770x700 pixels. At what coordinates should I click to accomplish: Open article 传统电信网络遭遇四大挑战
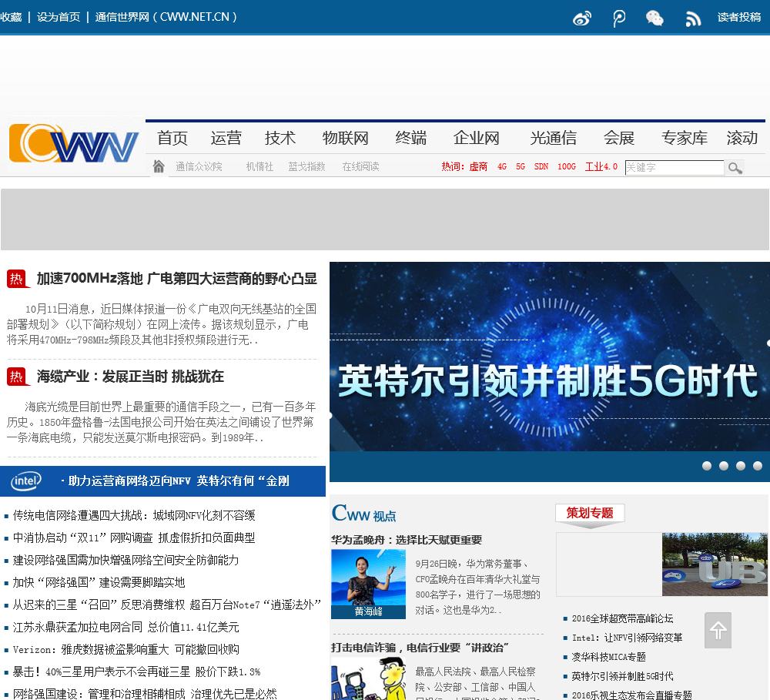[133, 515]
